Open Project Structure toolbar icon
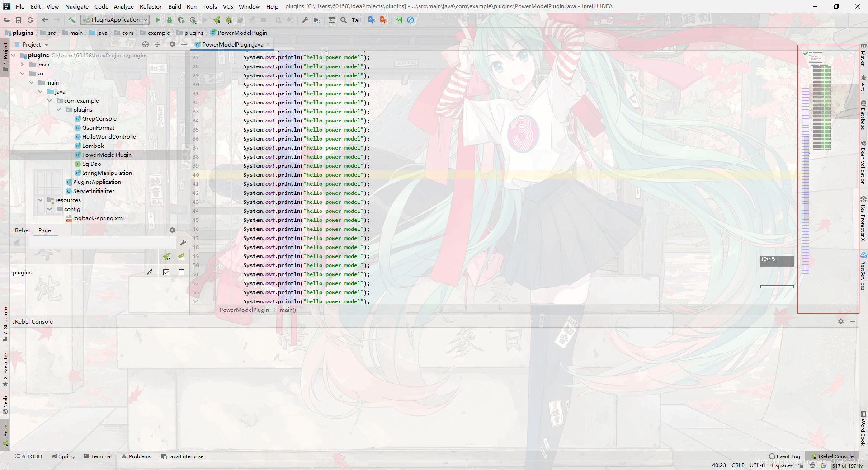Screen dimensions: 868x470 [x=317, y=20]
